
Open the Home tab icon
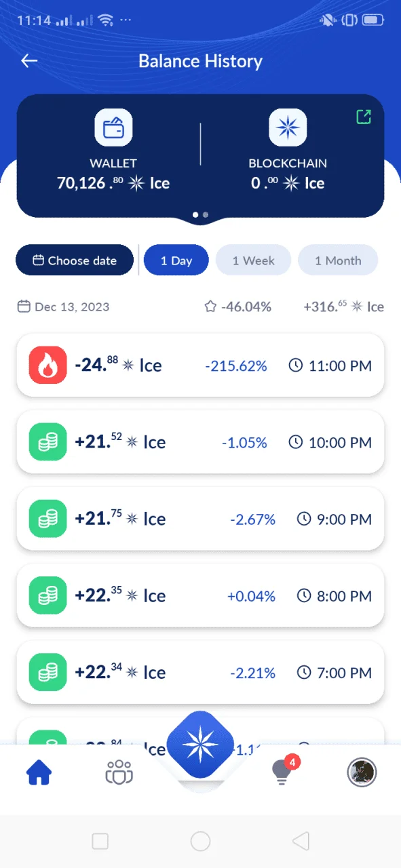39,772
